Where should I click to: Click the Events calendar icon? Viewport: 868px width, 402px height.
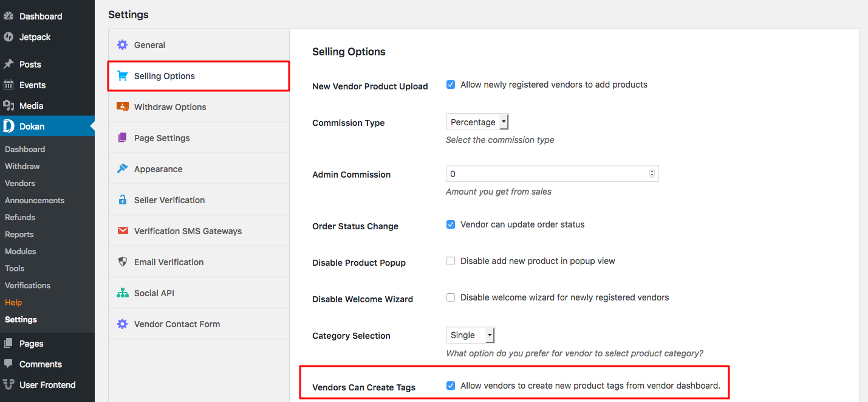(9, 85)
